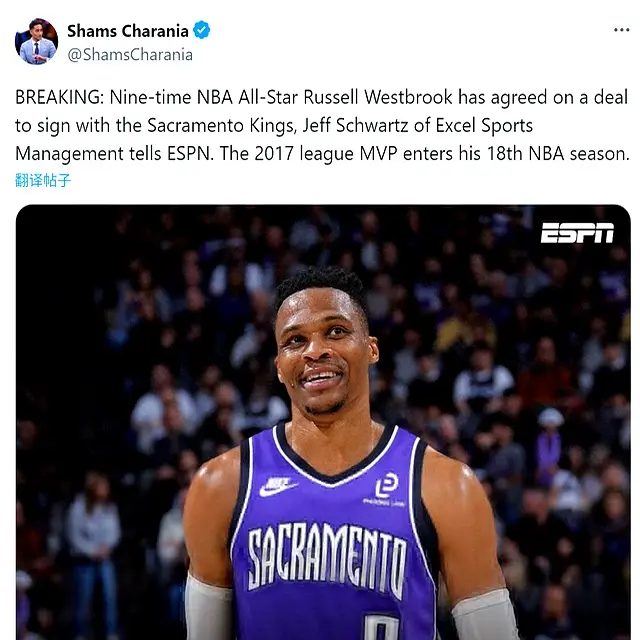Open the Shams Charania display name

pyautogui.click(x=128, y=31)
